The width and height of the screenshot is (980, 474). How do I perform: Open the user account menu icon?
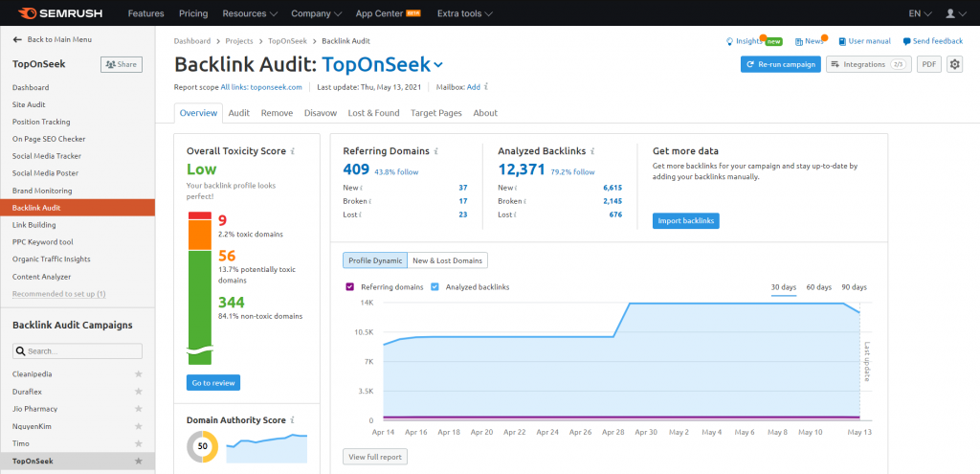(949, 14)
